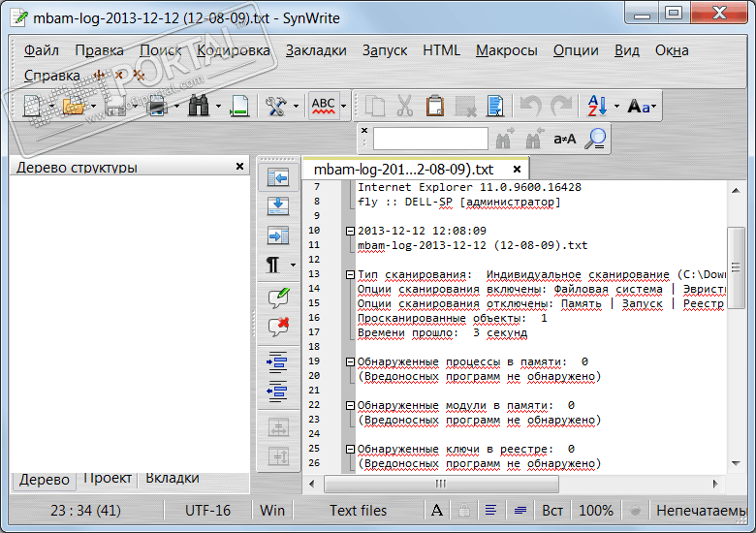
Task: Open the Правка menu
Action: tap(99, 50)
